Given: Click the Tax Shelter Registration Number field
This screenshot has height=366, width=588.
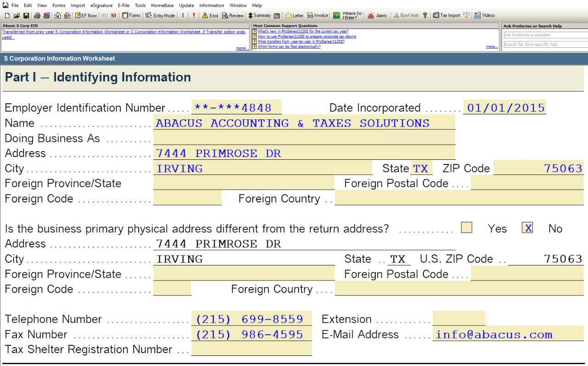Looking at the screenshot, I should pos(251,349).
